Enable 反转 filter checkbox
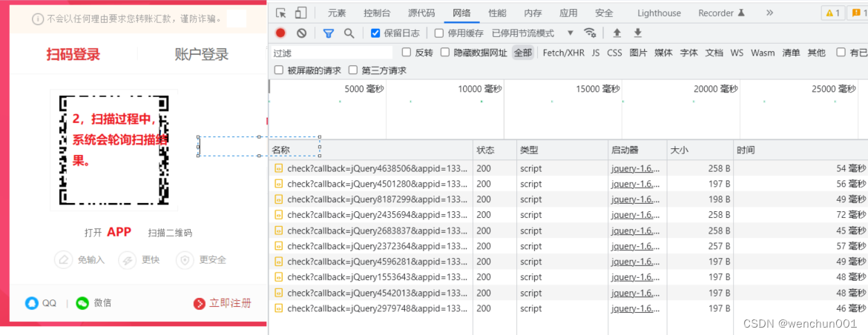 (x=407, y=53)
